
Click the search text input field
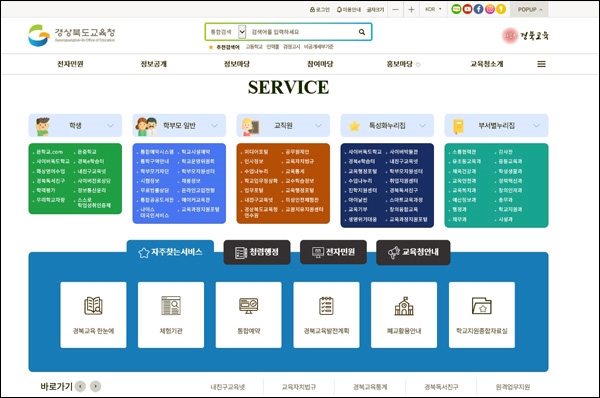coord(302,32)
